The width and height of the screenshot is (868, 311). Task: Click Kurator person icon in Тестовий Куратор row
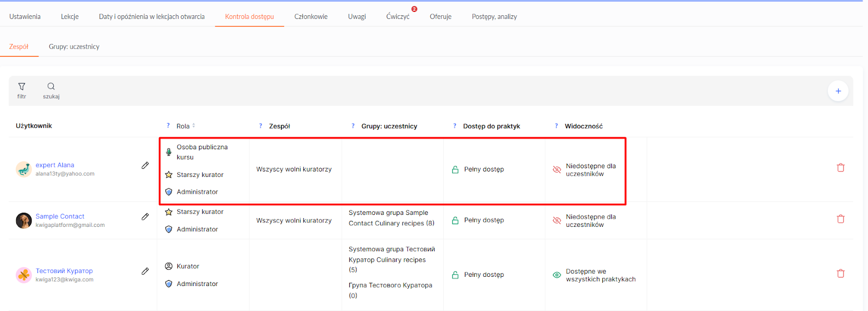[169, 266]
